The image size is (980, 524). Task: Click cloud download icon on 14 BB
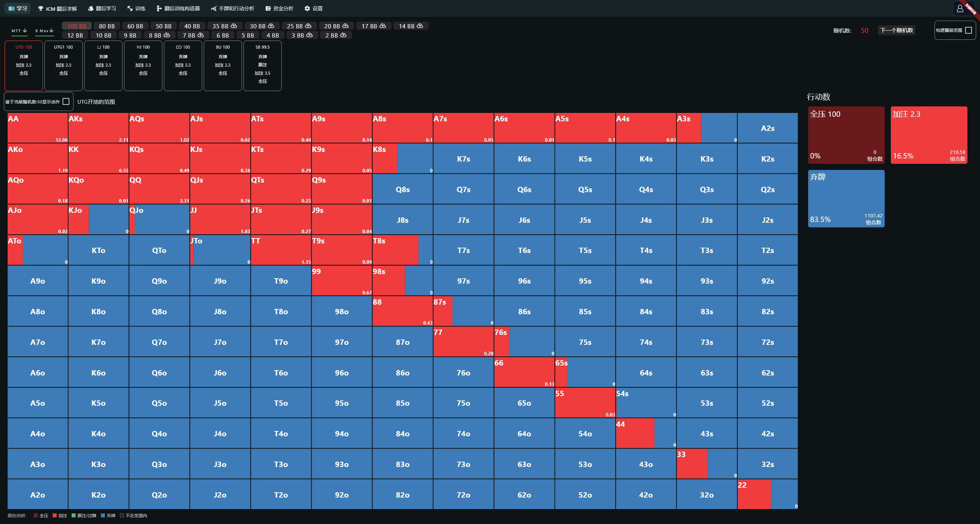[x=420, y=26]
